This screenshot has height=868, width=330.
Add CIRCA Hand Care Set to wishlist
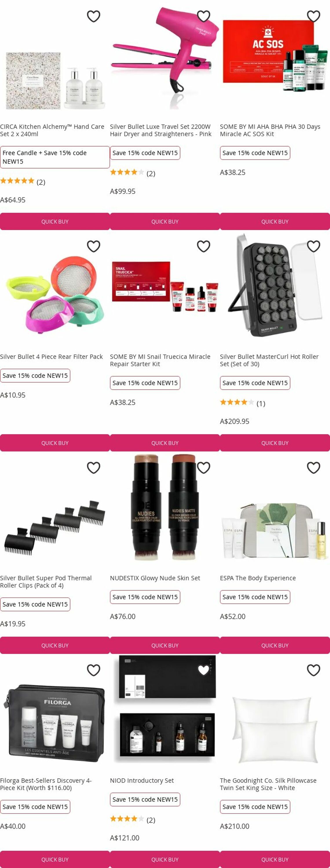94,16
